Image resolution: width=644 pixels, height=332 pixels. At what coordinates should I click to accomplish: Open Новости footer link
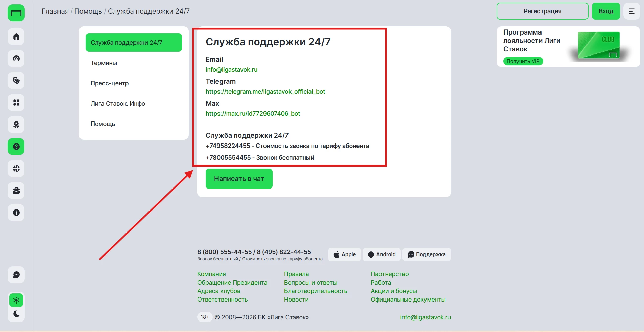(296, 300)
